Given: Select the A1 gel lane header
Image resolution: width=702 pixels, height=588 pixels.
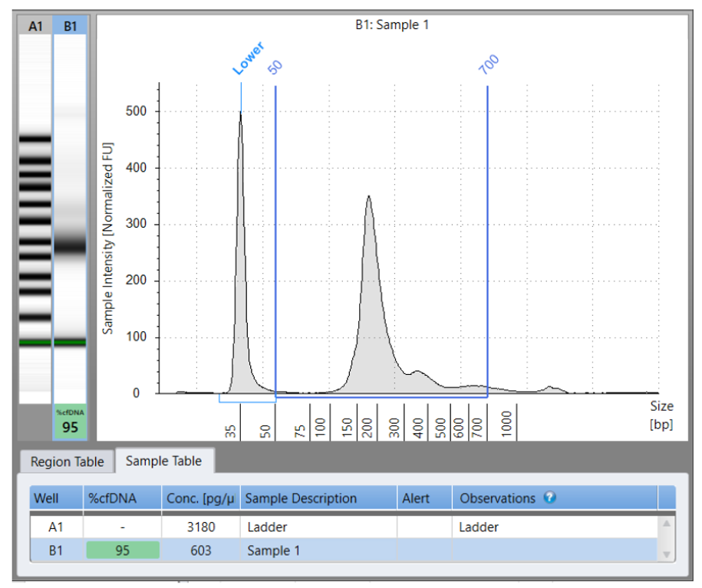Looking at the screenshot, I should tap(35, 26).
